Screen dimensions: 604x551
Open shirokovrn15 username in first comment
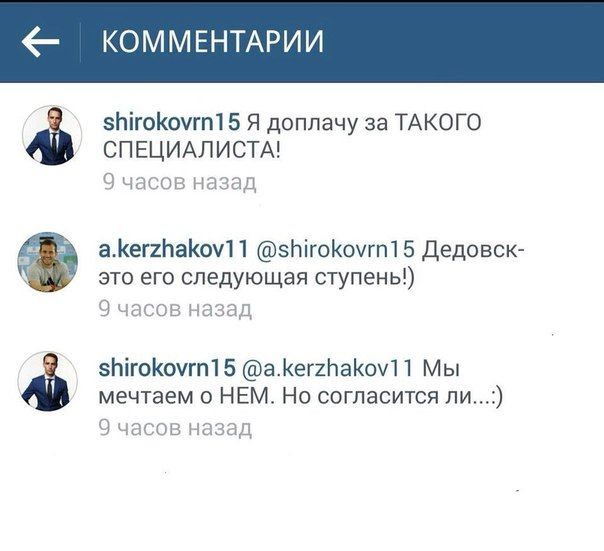pos(171,123)
